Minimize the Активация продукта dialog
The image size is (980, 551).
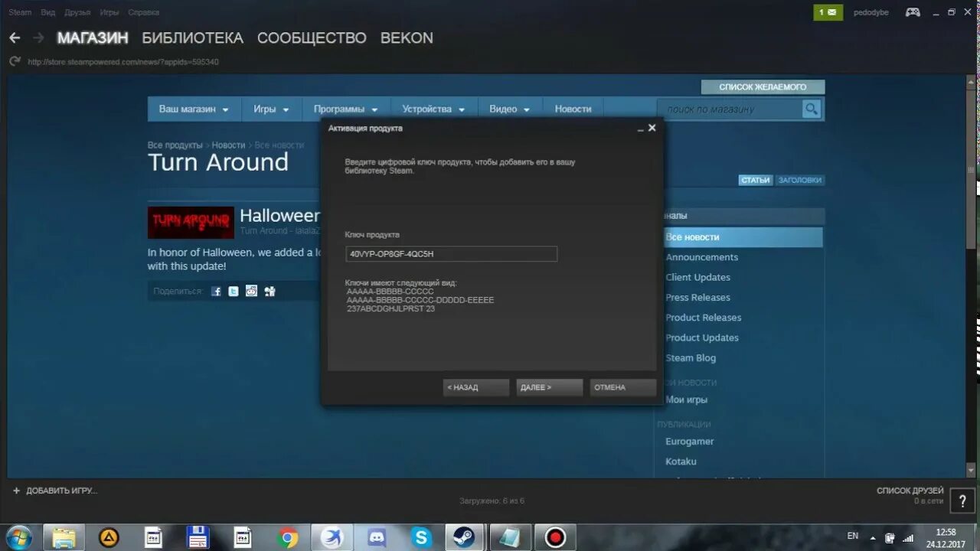[x=640, y=129]
